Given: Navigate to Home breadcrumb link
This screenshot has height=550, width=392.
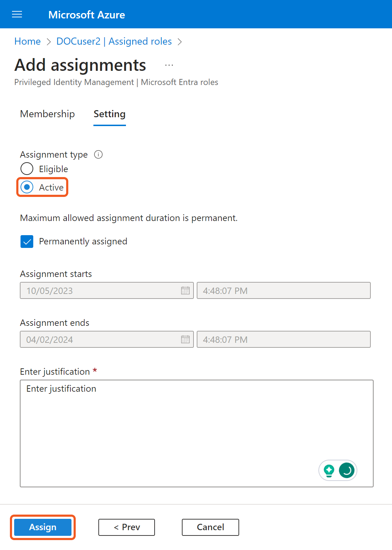Looking at the screenshot, I should [28, 41].
